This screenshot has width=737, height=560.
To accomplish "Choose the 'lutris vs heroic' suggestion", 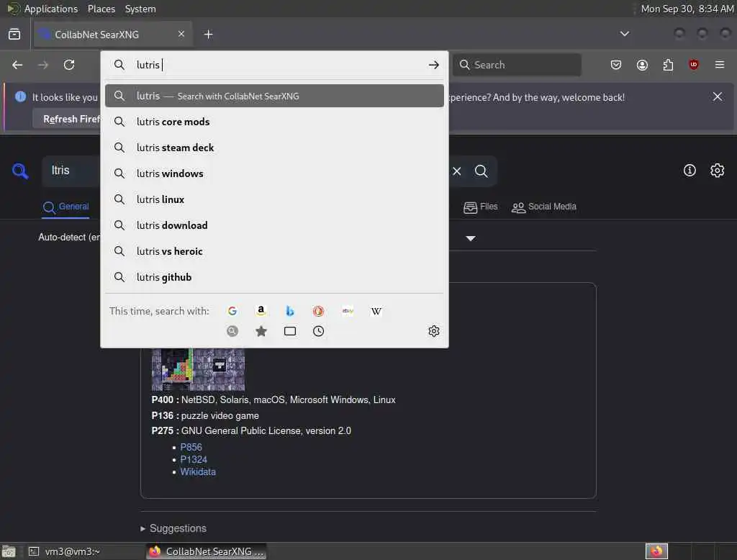I will [x=274, y=251].
